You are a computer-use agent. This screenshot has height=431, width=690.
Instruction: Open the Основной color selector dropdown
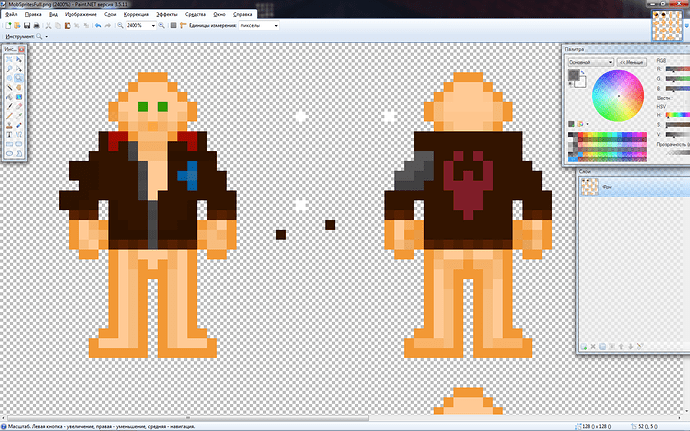590,62
